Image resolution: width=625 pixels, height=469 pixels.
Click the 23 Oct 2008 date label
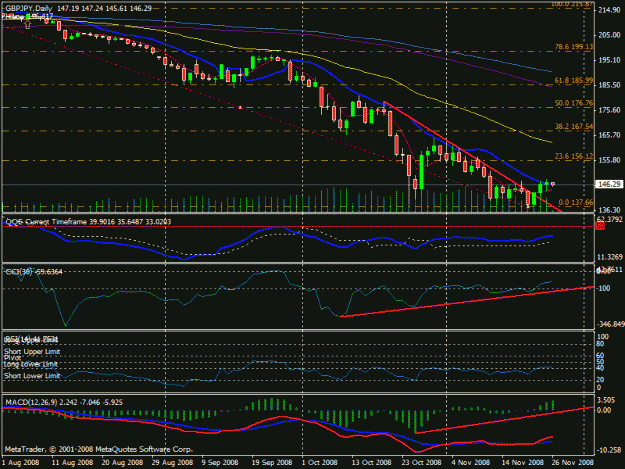pos(421,463)
